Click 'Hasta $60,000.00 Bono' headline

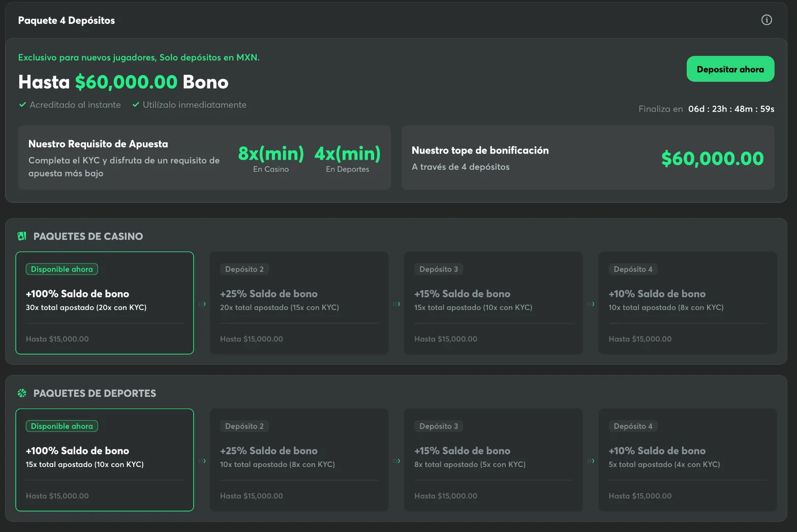coord(124,82)
